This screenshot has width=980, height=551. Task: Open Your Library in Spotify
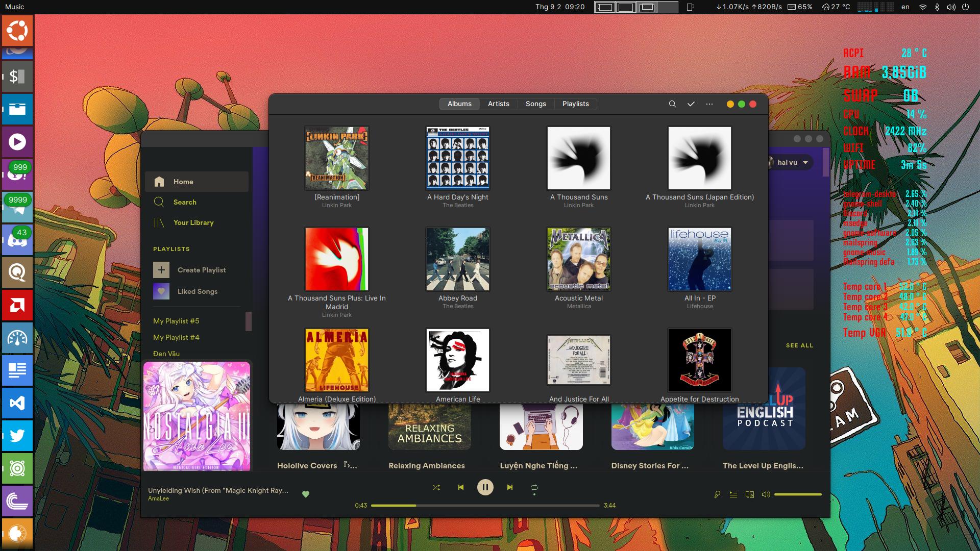click(197, 222)
